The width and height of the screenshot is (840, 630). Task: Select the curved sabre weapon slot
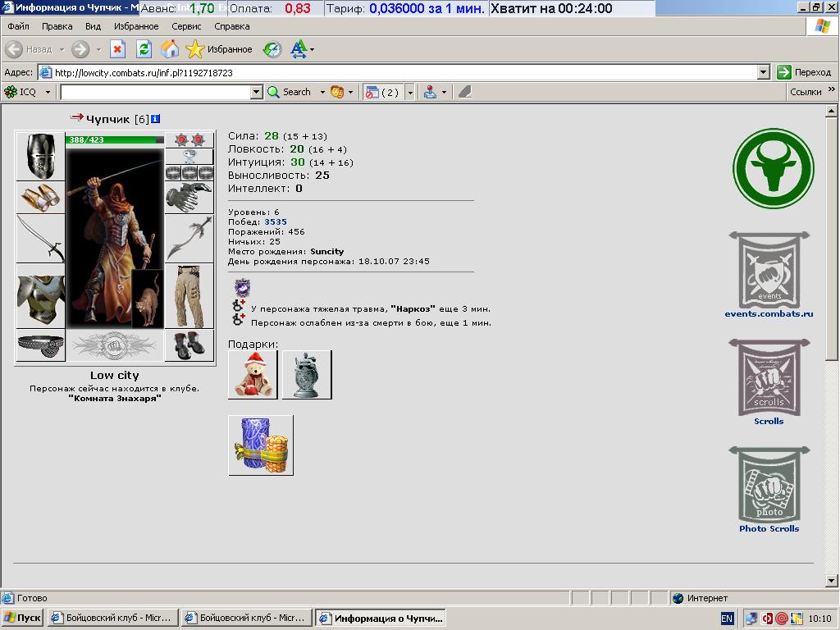coord(41,239)
